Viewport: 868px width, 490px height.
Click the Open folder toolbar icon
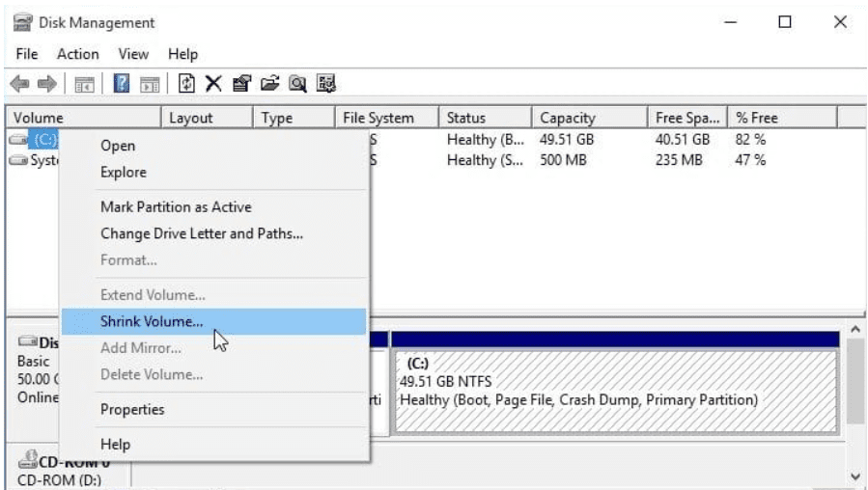point(269,84)
